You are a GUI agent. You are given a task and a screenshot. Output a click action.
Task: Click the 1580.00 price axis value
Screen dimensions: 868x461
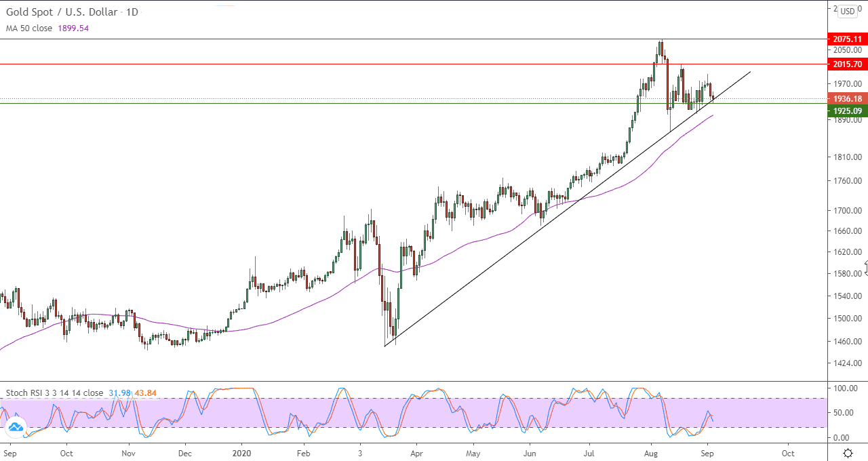pyautogui.click(x=848, y=274)
